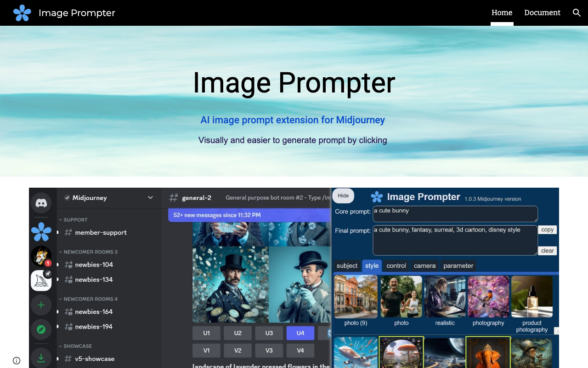Select the photo running couple thumbnail
This screenshot has width=588, height=368.
(401, 297)
